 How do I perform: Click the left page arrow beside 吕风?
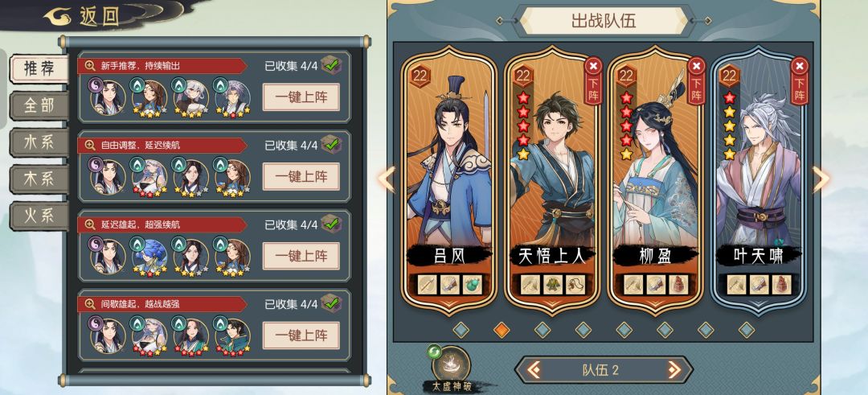[x=387, y=179]
